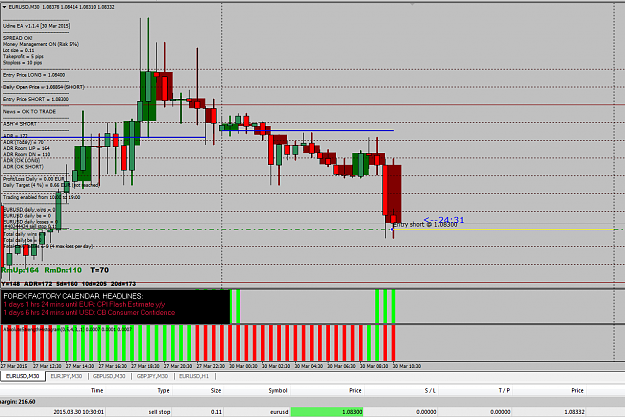Select the order time 2015.03.30 10:30:01

[x=79, y=412]
